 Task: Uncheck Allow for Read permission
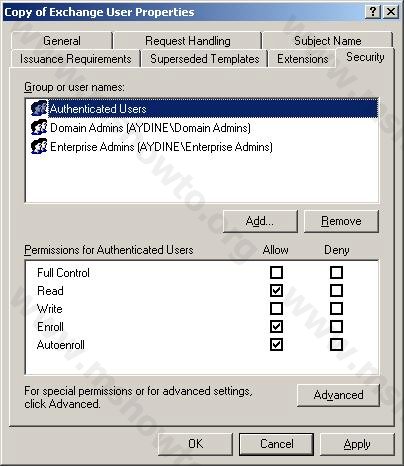point(276,290)
